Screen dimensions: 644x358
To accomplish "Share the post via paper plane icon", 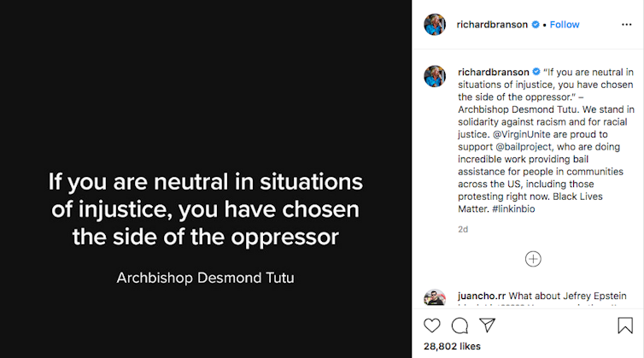I will point(487,326).
